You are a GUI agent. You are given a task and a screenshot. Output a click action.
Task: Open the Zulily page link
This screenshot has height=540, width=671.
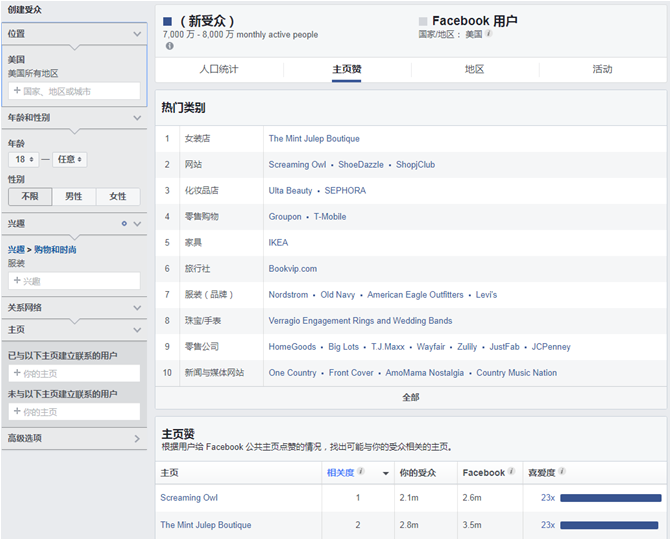[467, 347]
